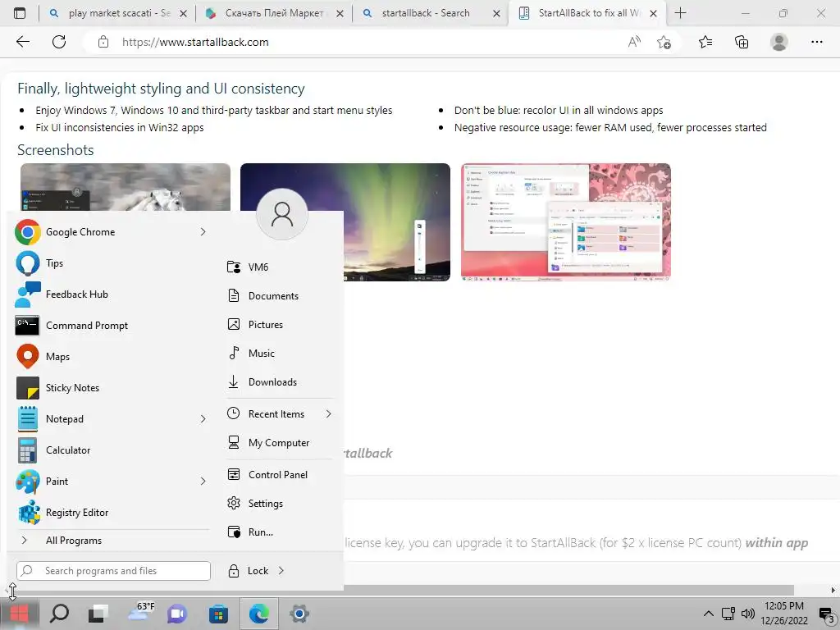Viewport: 840px width, 630px height.
Task: Click the address bar URL
Action: [195, 43]
